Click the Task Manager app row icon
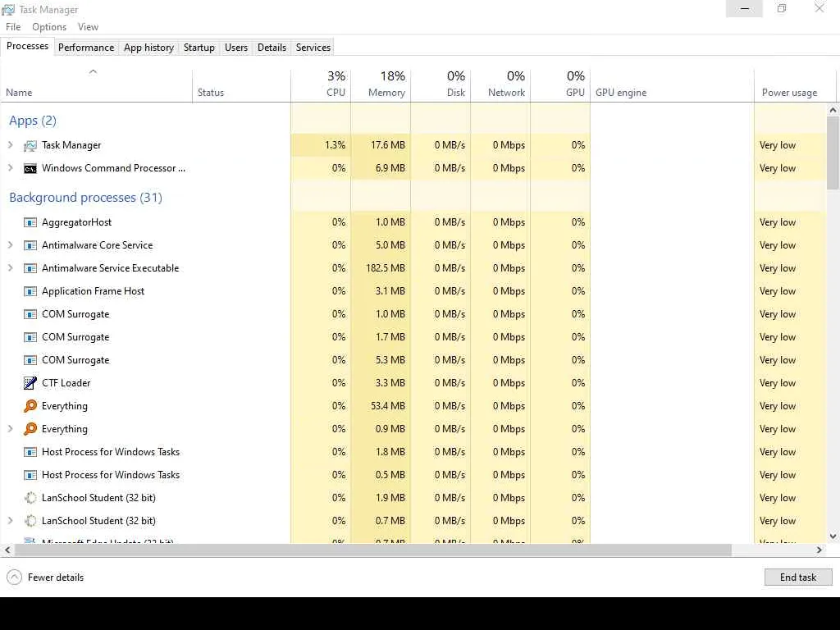This screenshot has height=630, width=840. coord(30,145)
